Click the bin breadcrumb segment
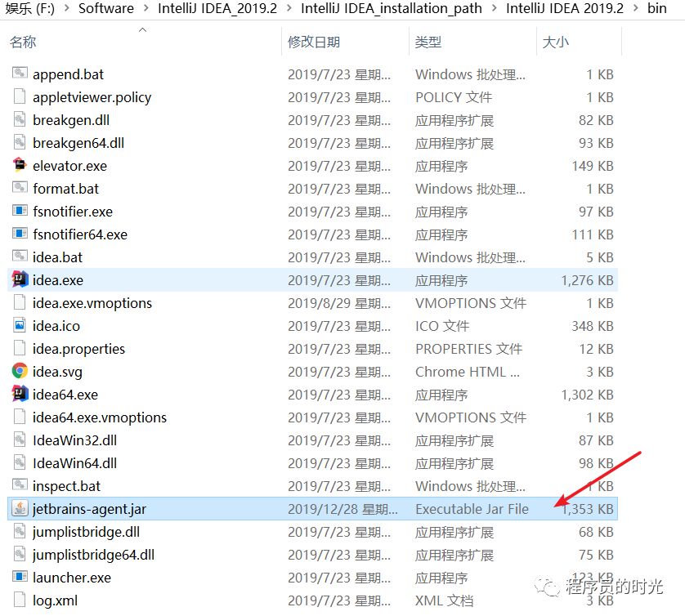The height and width of the screenshot is (616, 685). tap(657, 8)
